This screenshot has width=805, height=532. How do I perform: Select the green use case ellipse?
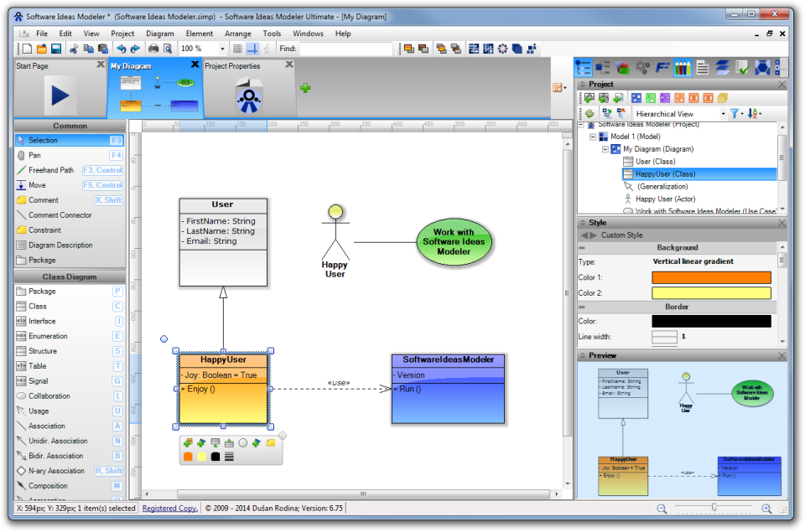click(x=454, y=242)
